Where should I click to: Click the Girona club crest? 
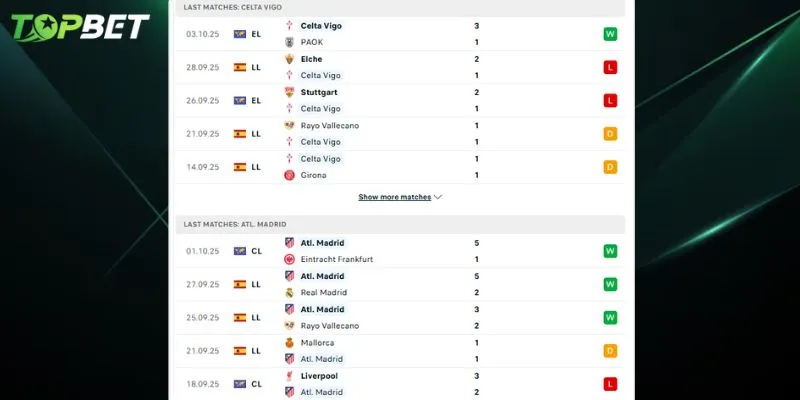pyautogui.click(x=289, y=175)
